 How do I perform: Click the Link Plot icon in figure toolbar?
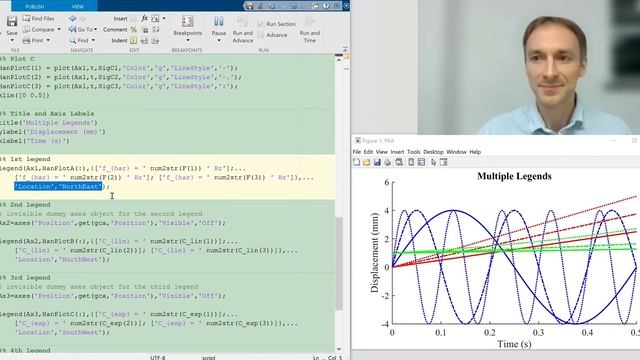(399, 162)
